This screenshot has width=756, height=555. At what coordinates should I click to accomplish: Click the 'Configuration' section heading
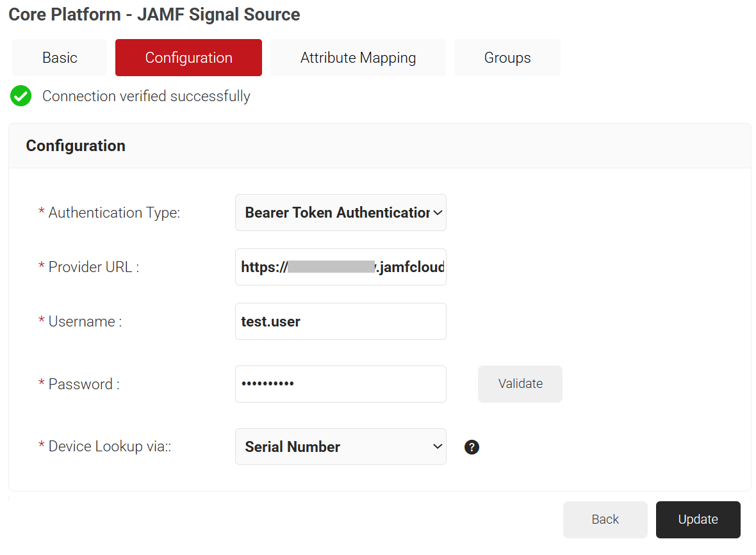(76, 146)
